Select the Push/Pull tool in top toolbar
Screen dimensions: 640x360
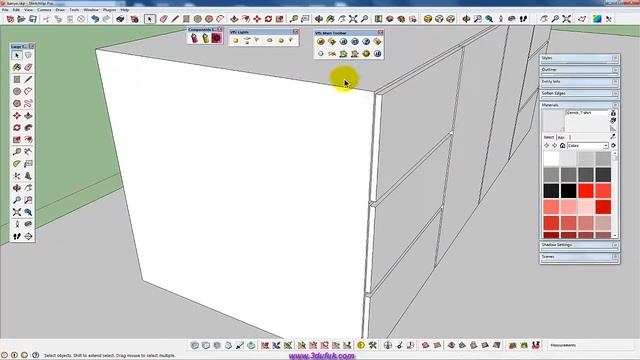(x=234, y=19)
